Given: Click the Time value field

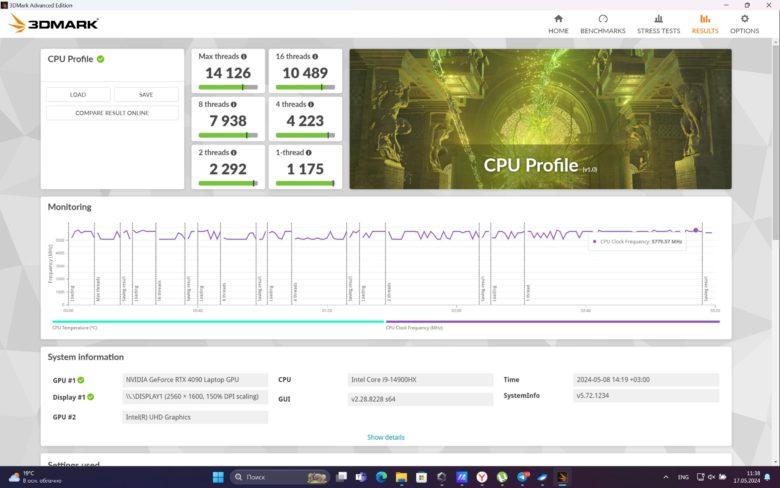Looking at the screenshot, I should [646, 380].
